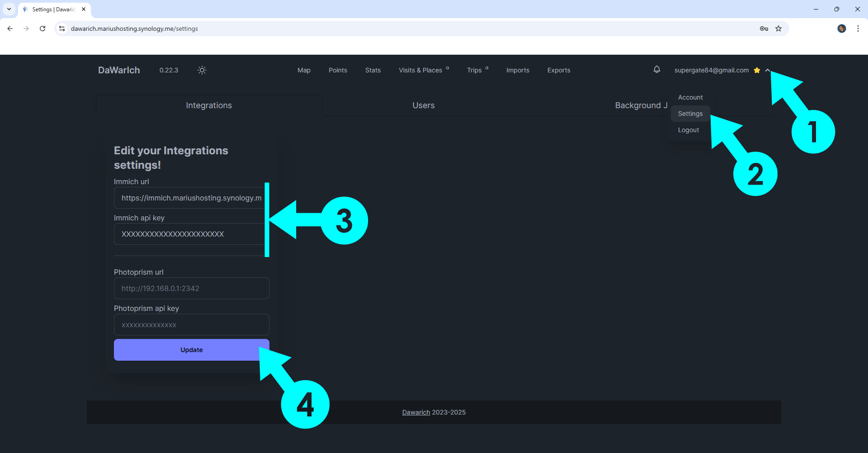Click the 0.22.3 version badge

(169, 70)
